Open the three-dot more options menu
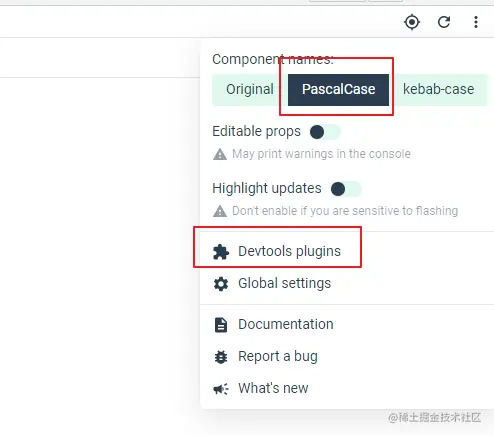 (476, 22)
